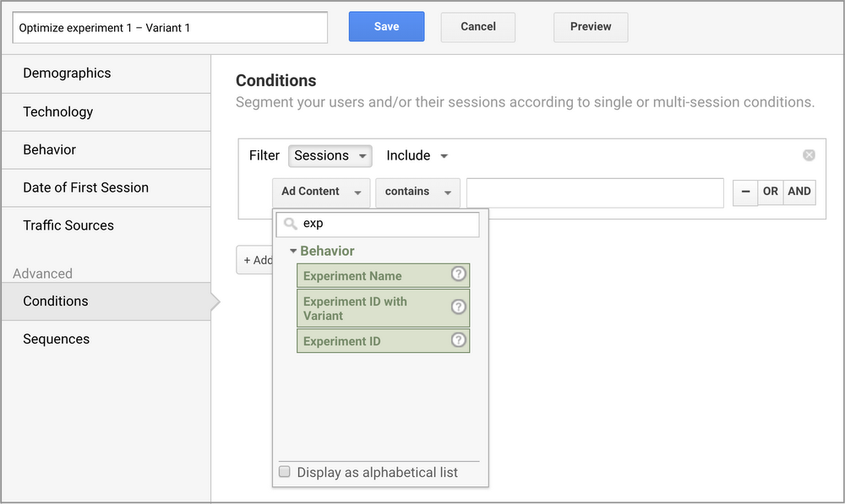Click the condition value text field

[x=595, y=192]
